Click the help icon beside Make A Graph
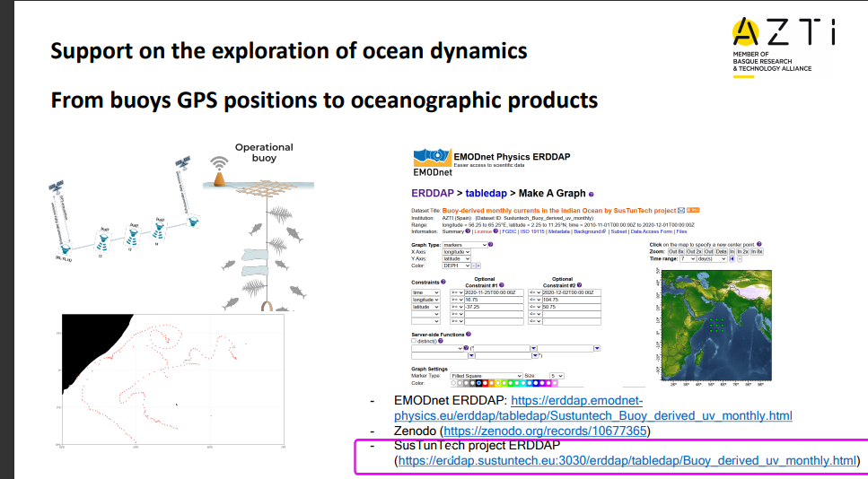Image resolution: width=868 pixels, height=479 pixels. click(592, 194)
